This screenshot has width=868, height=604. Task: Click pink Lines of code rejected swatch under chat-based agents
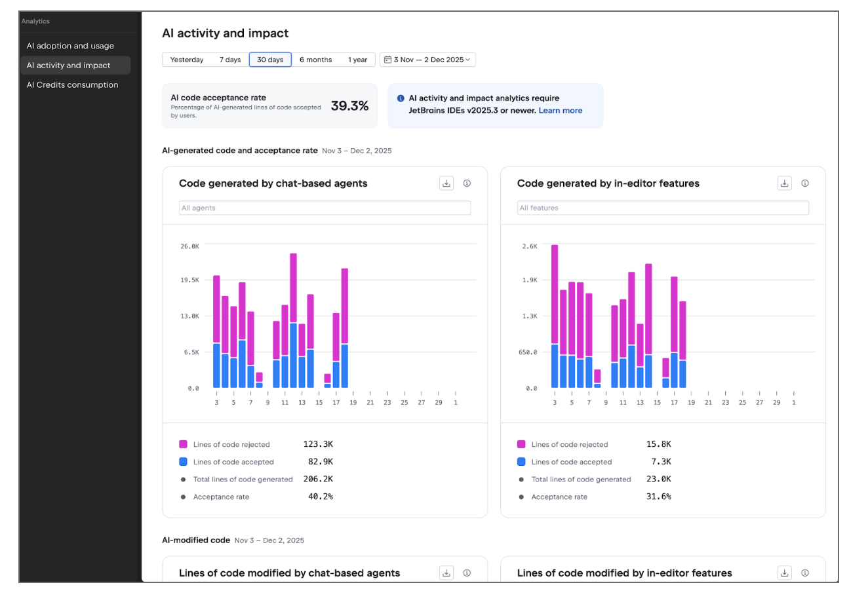[x=184, y=444]
